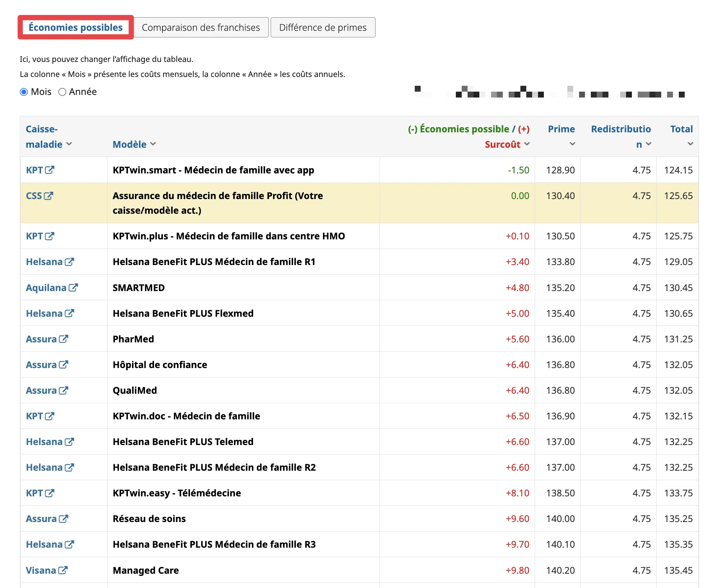Switch to Différence de primes tab
This screenshot has width=721, height=588.
pyautogui.click(x=323, y=27)
